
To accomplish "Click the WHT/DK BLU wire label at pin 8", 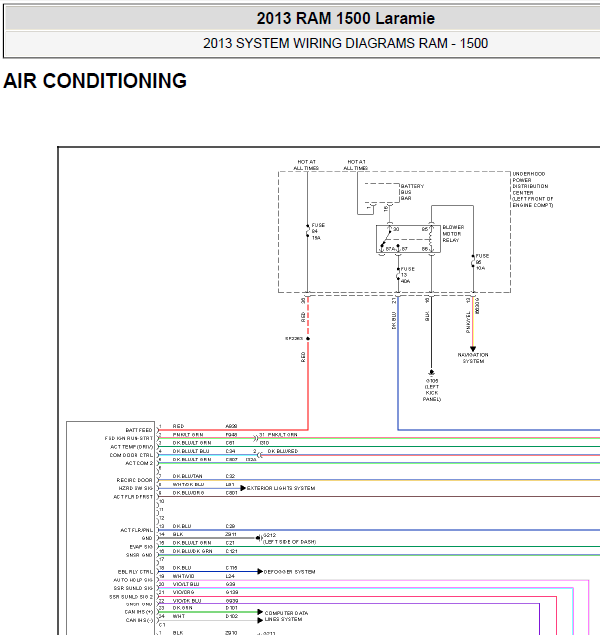I will 188,485.
